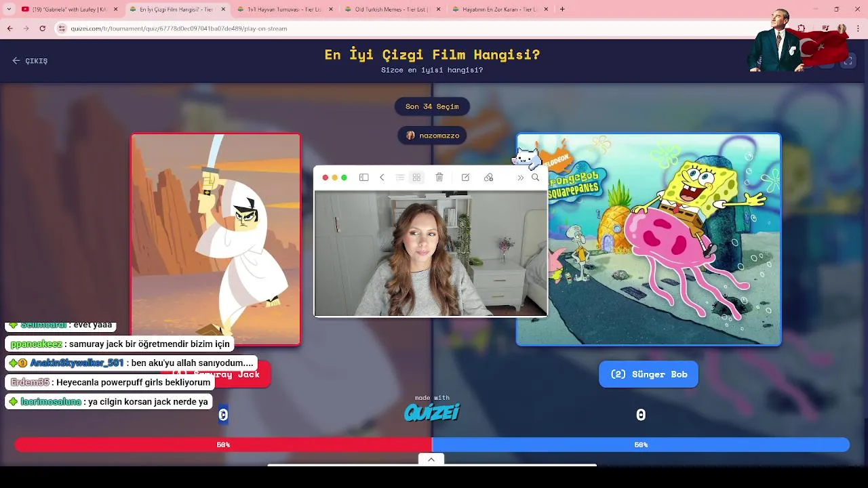Close the Gabriela YouTube tab
Viewport: 868px width, 488px height.
[115, 9]
